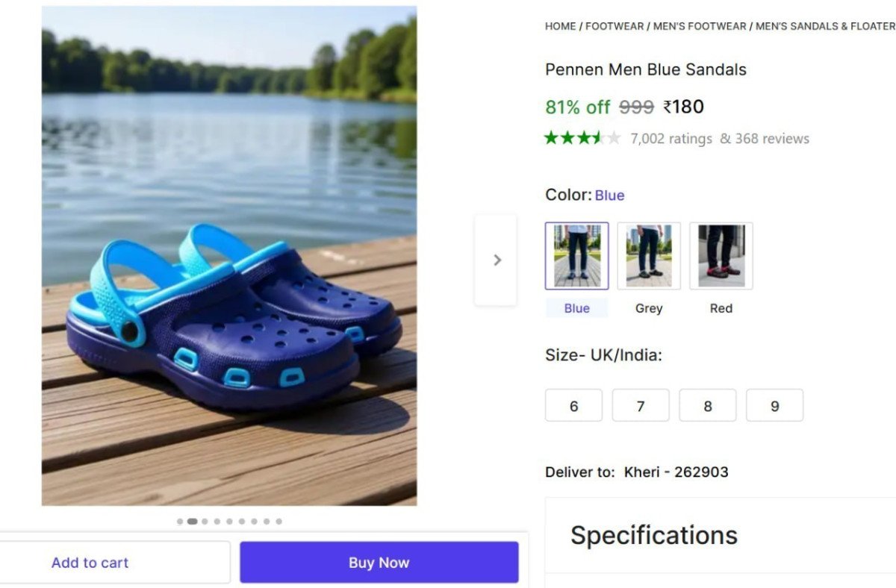Image resolution: width=896 pixels, height=588 pixels.
Task: Click the star rating icons
Action: coord(582,138)
